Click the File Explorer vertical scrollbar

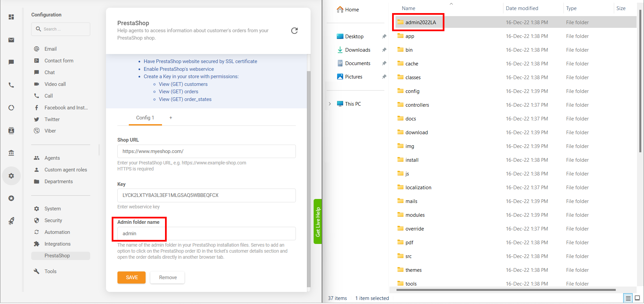click(640, 81)
